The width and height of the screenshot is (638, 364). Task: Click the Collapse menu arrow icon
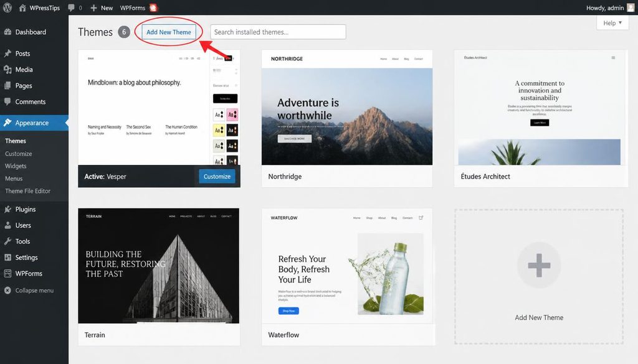pos(7,291)
